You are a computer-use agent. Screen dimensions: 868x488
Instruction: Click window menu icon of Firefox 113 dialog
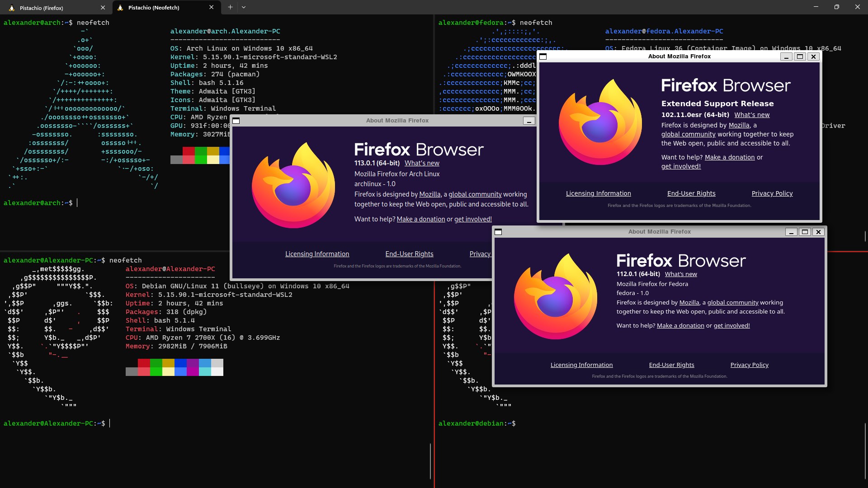[x=236, y=121]
